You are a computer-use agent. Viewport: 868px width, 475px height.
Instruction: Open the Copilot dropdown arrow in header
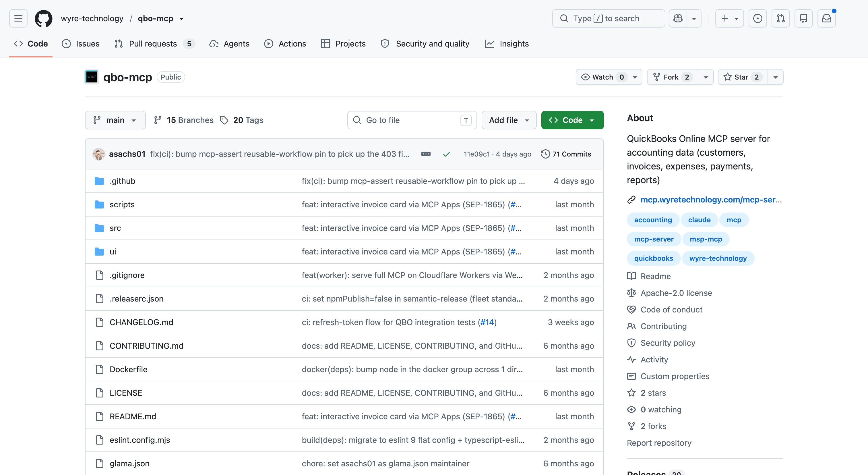[694, 18]
